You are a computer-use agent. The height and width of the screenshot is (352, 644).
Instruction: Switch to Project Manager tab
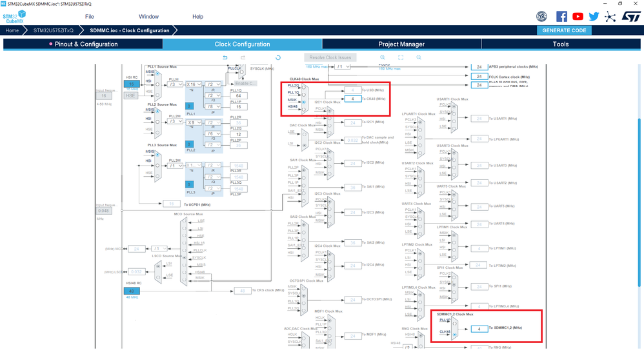point(401,44)
